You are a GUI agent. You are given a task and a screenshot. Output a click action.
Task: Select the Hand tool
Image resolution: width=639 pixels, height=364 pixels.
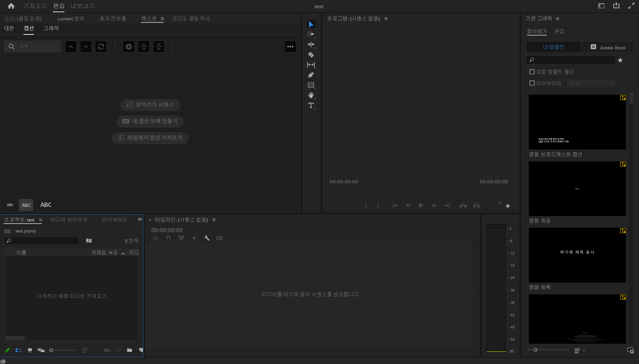311,95
